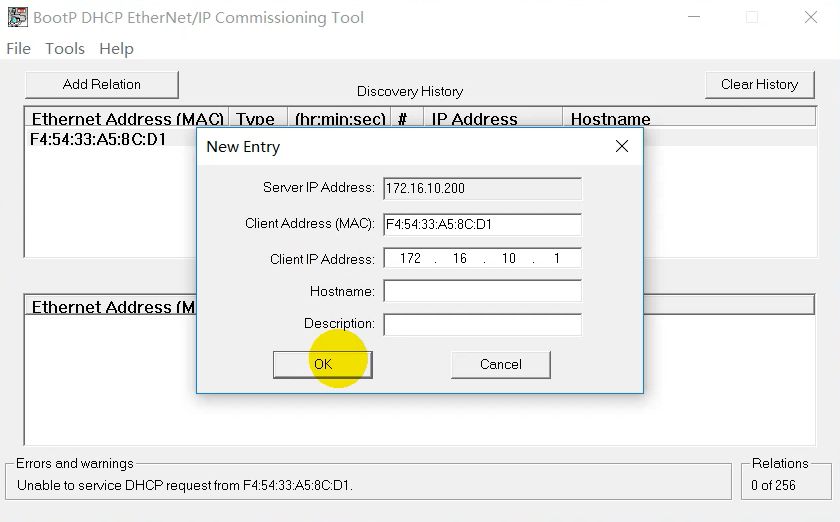The width and height of the screenshot is (840, 522).
Task: Open the Help menu
Action: (116, 49)
